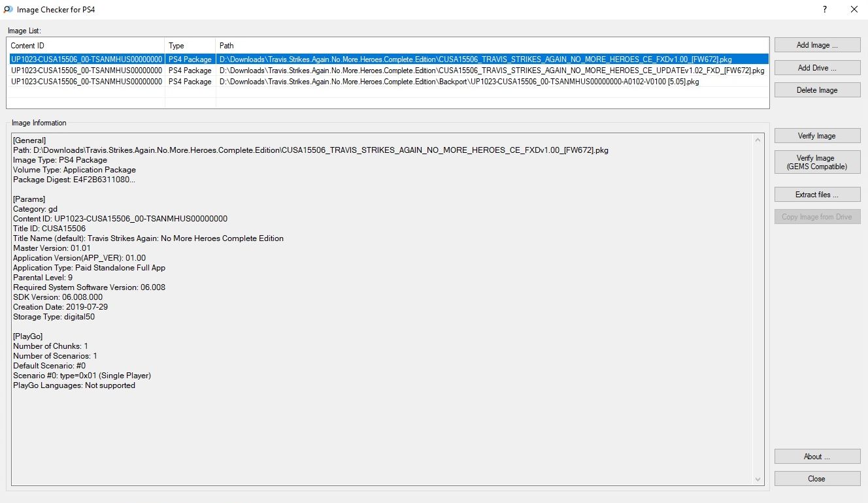Sort list by Content ID column header
The image size is (868, 503).
pos(86,46)
